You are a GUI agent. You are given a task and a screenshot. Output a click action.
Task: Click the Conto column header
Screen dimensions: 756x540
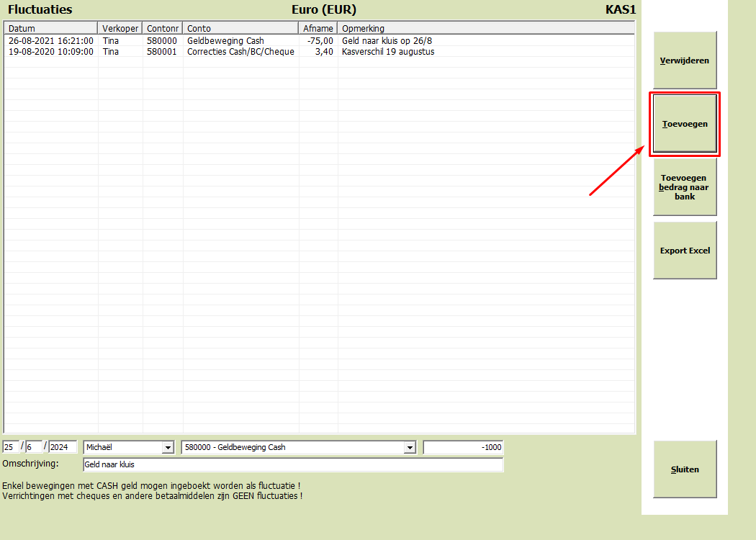[240, 29]
